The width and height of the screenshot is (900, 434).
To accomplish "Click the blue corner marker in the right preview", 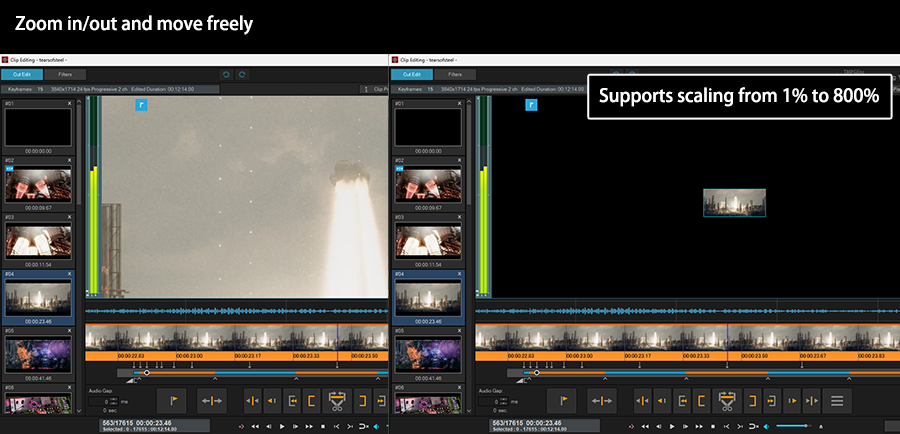I will (532, 104).
